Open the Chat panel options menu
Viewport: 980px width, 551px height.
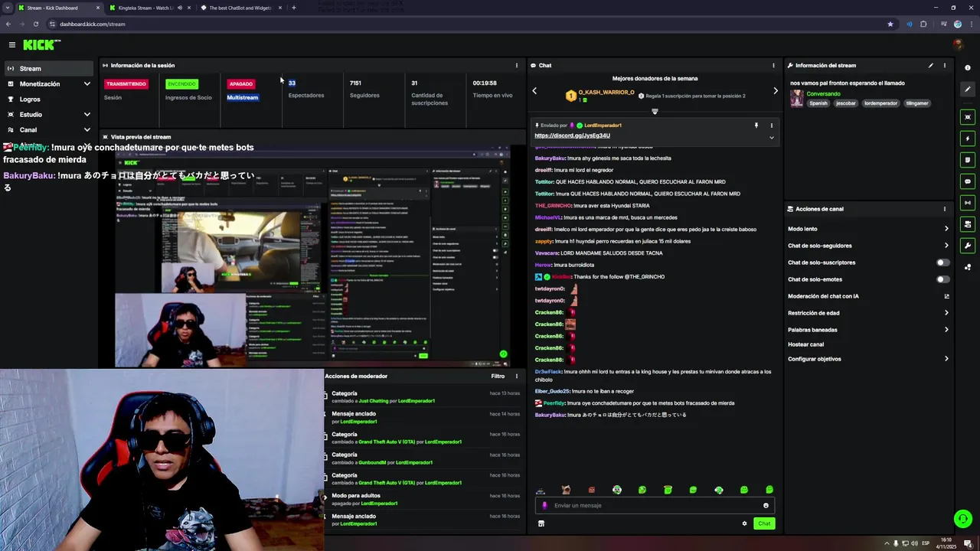(773, 66)
